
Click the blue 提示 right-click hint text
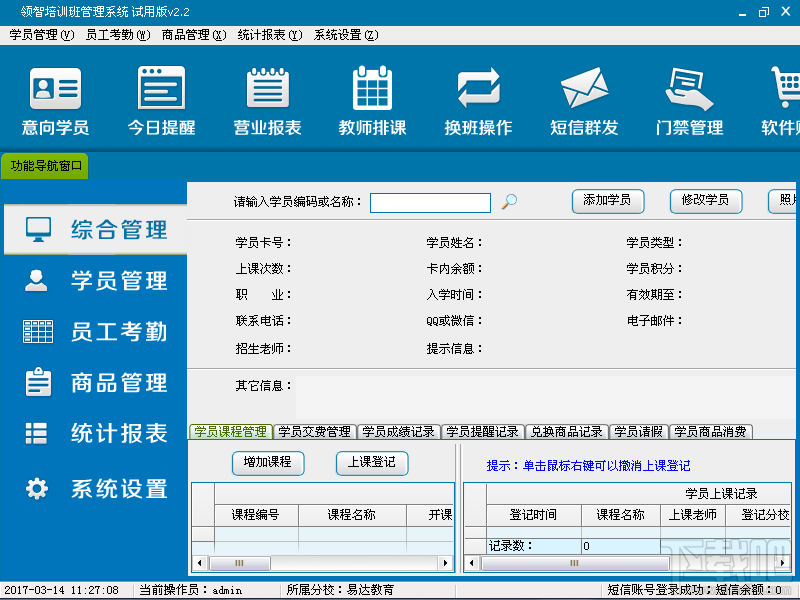coord(588,466)
